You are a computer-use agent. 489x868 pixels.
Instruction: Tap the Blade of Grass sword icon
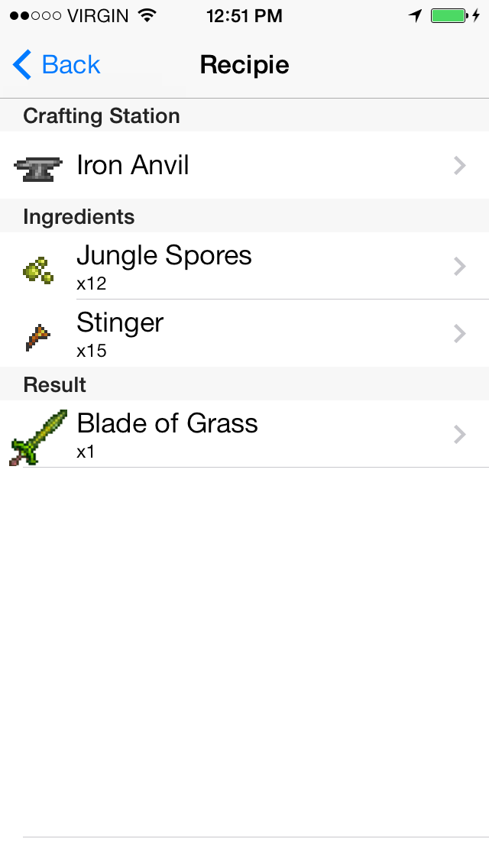coord(38,437)
